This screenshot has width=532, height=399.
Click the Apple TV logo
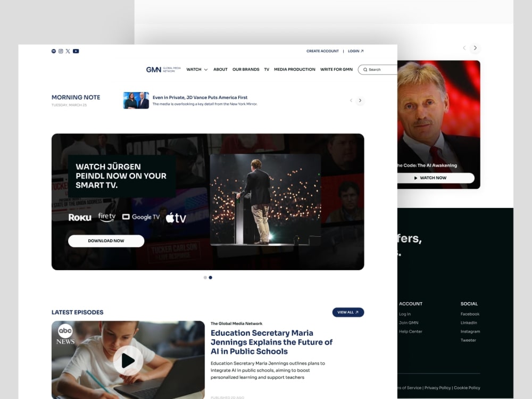pyautogui.click(x=176, y=218)
